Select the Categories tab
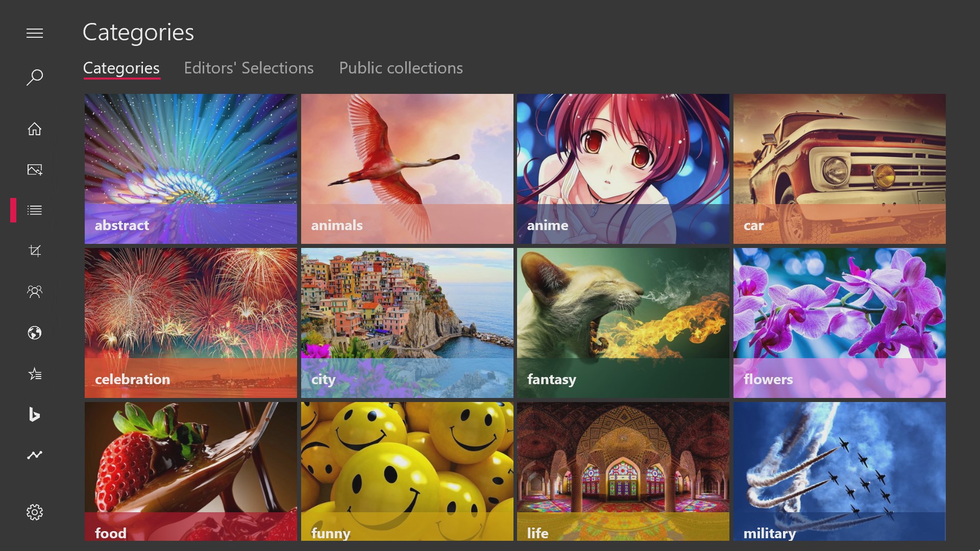Screen dimensions: 980x551 (121, 68)
